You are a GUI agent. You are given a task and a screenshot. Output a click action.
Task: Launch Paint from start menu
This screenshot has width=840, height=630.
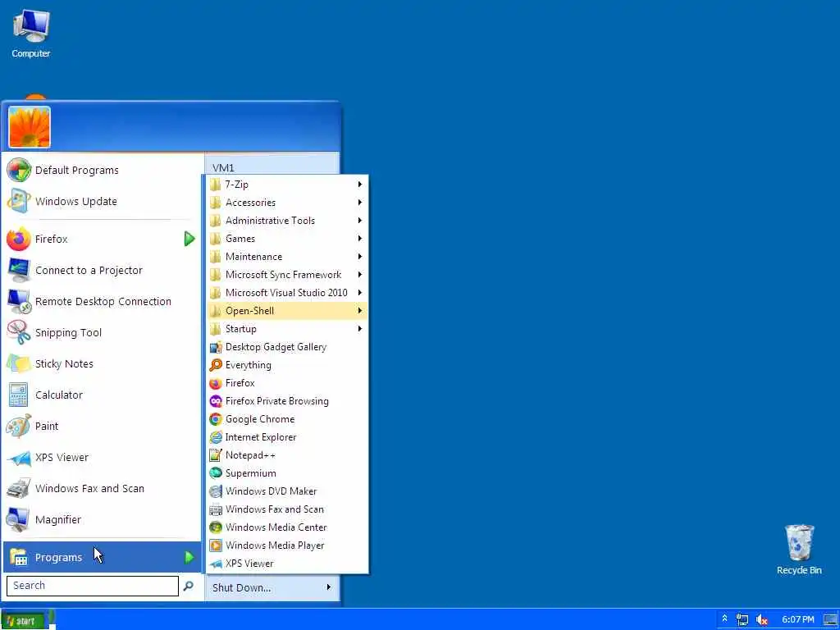pyautogui.click(x=101, y=426)
